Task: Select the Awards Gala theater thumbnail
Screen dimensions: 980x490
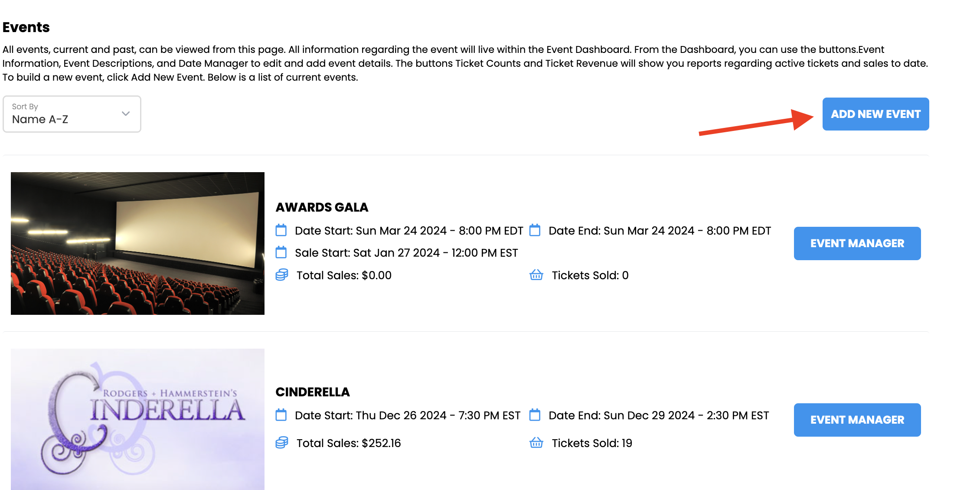Action: tap(137, 243)
